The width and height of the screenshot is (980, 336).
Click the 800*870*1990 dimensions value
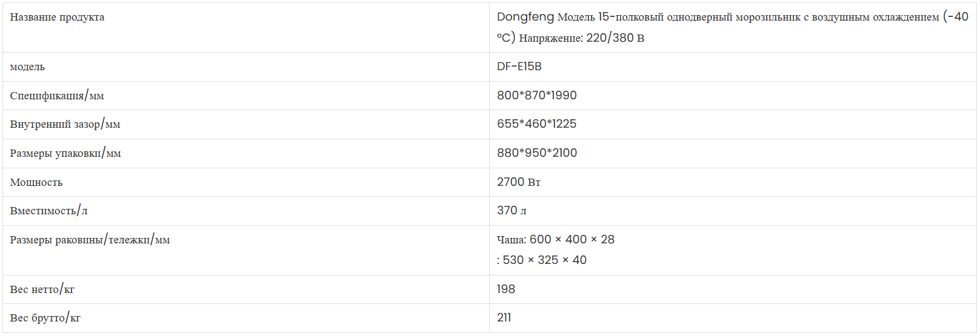[536, 96]
